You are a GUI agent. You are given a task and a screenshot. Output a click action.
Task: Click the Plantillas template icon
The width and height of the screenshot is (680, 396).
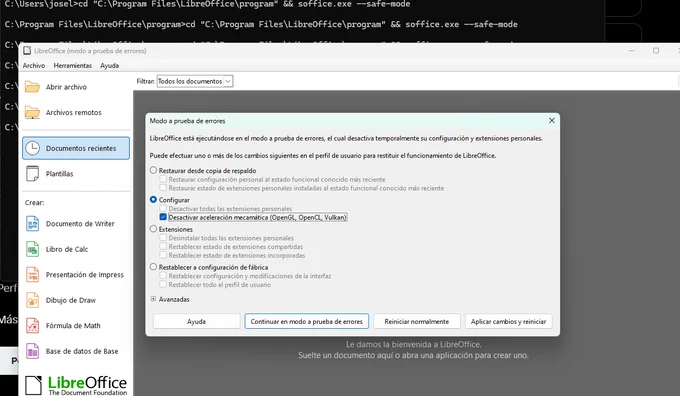coord(32,173)
